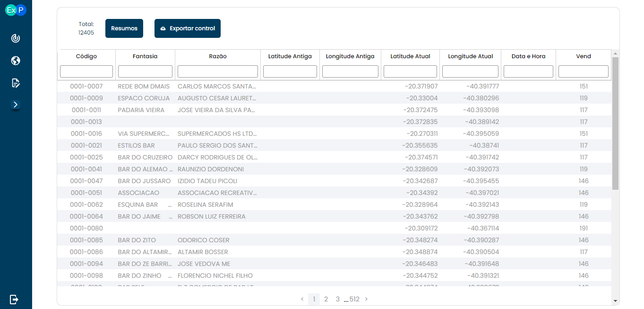Select page 2 in pagination
Image resolution: width=644 pixels, height=309 pixels.
click(326, 299)
